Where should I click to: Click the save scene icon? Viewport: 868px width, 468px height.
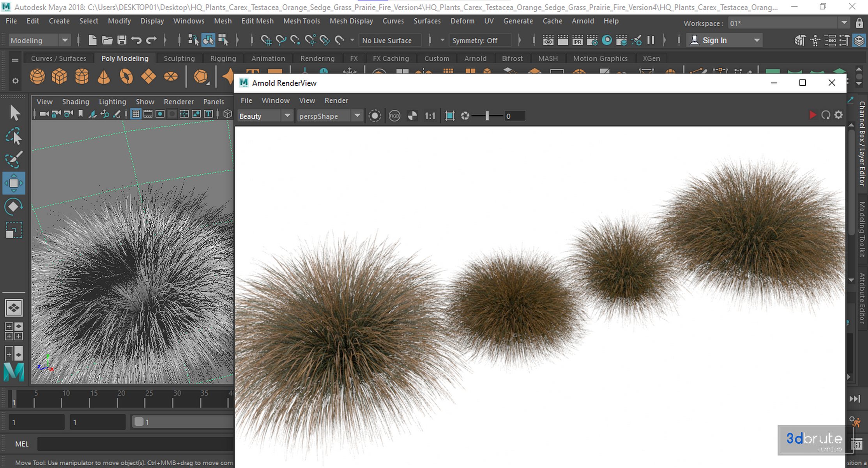click(122, 40)
